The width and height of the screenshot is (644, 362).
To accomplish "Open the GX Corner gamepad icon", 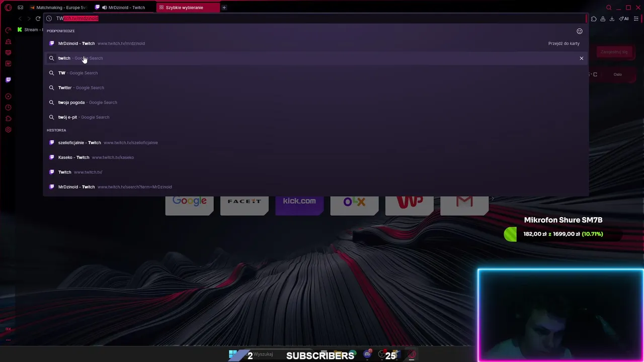I will pos(20,8).
